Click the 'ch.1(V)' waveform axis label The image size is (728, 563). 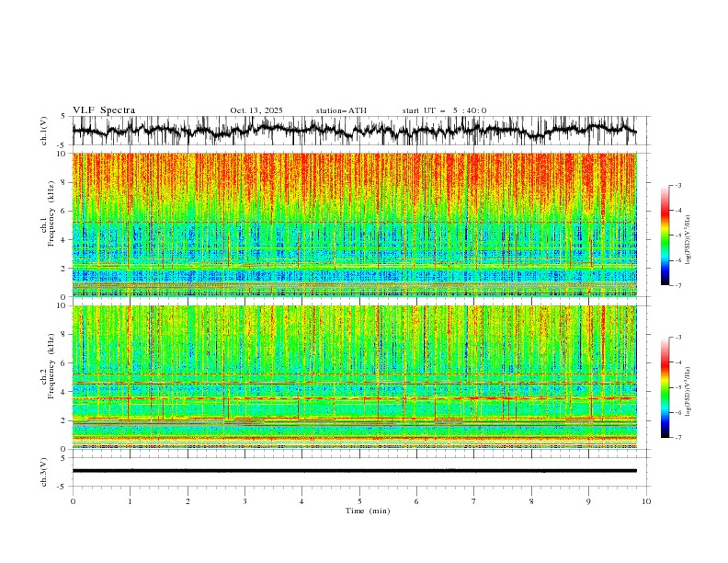[44, 131]
